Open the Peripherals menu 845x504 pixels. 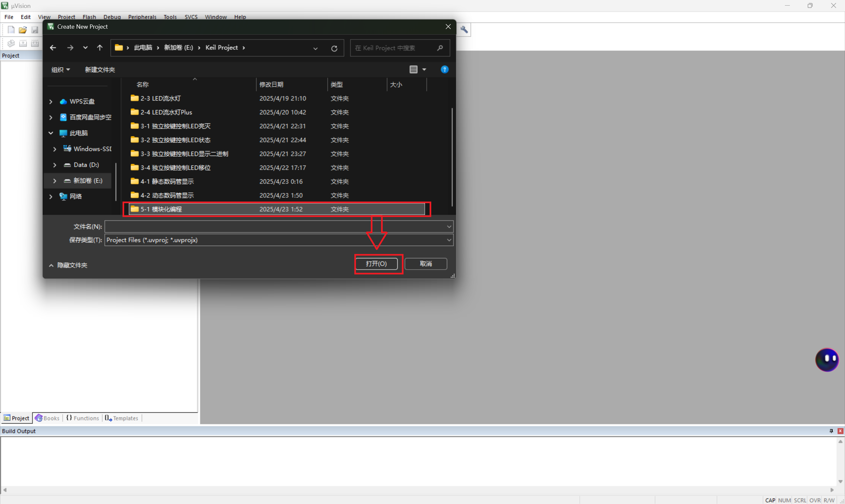[142, 17]
